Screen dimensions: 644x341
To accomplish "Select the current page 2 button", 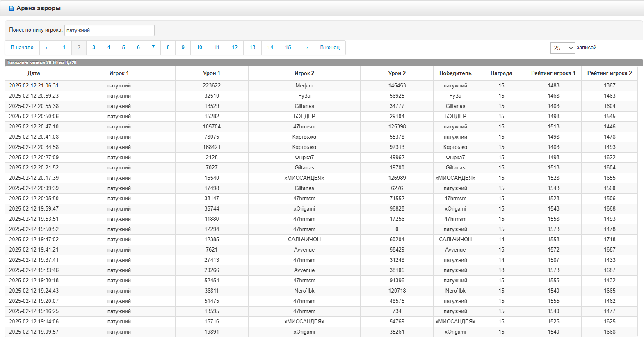I will (79, 48).
